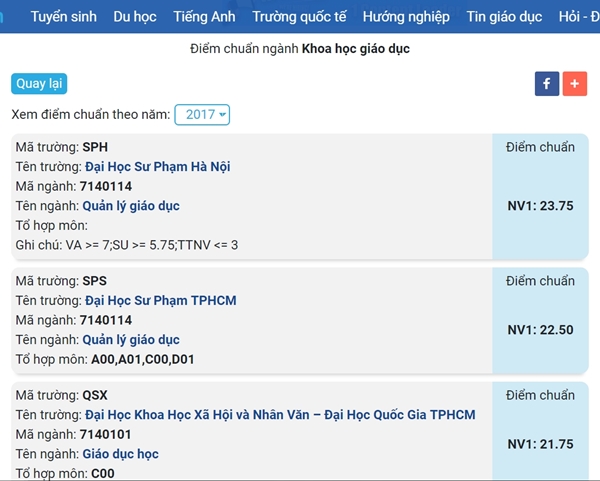Click Quản lý giáo dục under SPS
This screenshot has height=481, width=600.
[130, 340]
